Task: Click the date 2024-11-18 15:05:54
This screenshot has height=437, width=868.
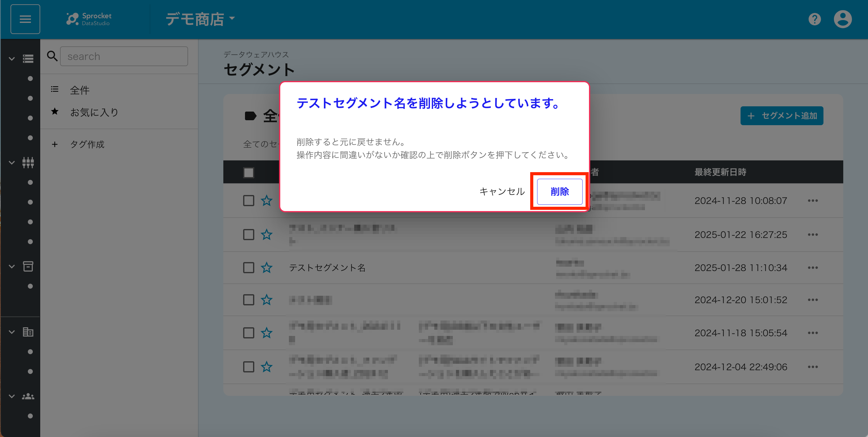Action: (x=741, y=333)
